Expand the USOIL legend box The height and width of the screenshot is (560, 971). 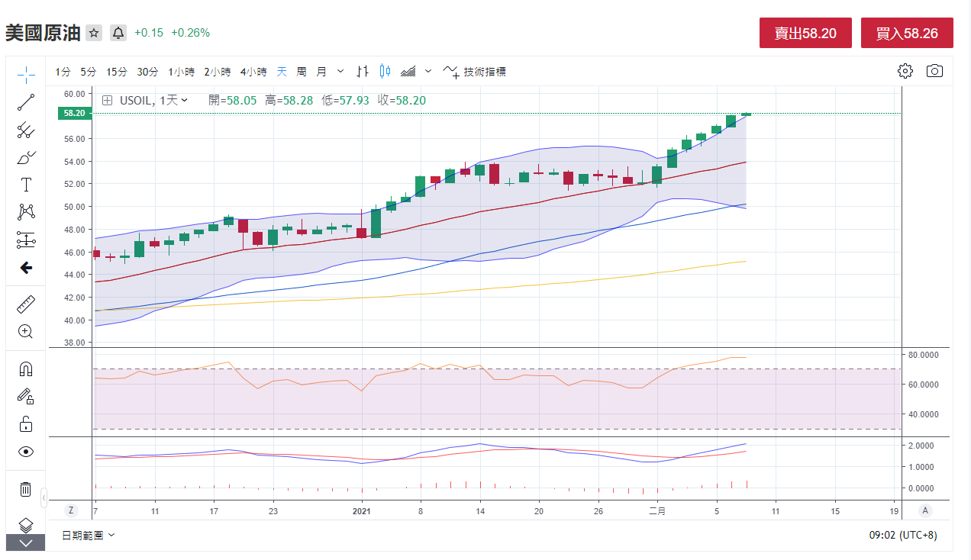tap(107, 100)
